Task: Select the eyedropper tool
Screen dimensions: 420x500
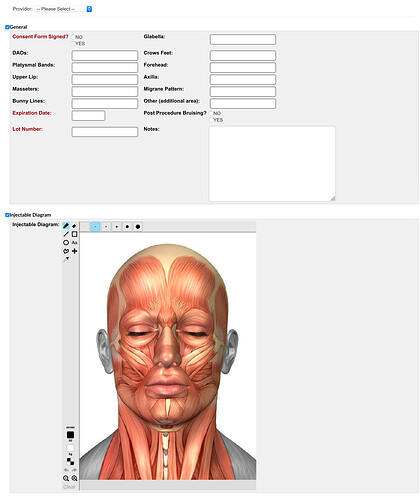Action: [66, 259]
